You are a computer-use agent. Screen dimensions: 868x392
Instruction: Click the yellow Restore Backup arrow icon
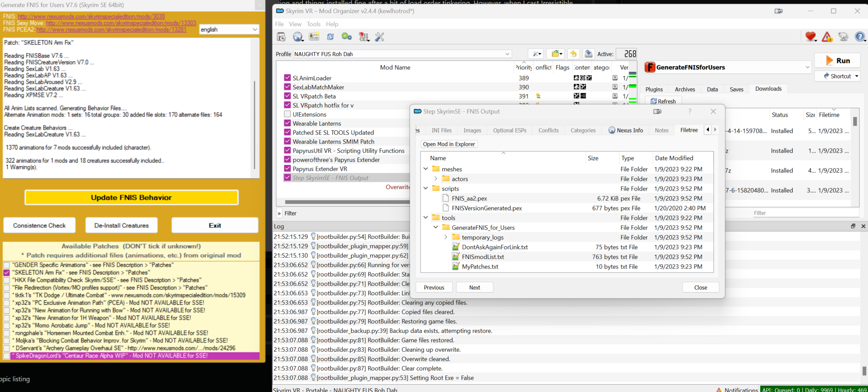point(573,54)
